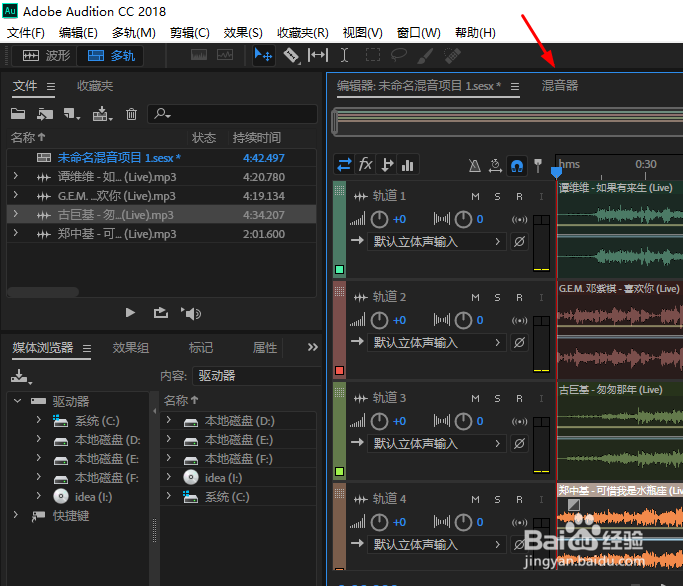Viewport: 683px width, 586px height.
Task: Click the volume knob of 轨道 1
Action: 379,219
